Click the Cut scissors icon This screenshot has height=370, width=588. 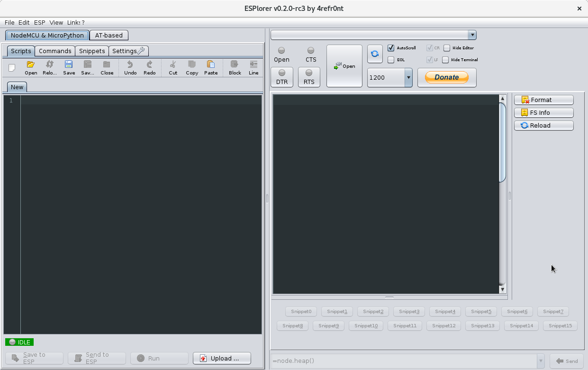pyautogui.click(x=173, y=65)
